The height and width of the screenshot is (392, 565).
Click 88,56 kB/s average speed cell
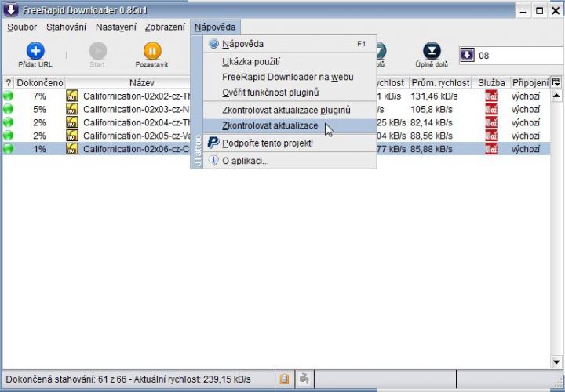click(x=432, y=136)
